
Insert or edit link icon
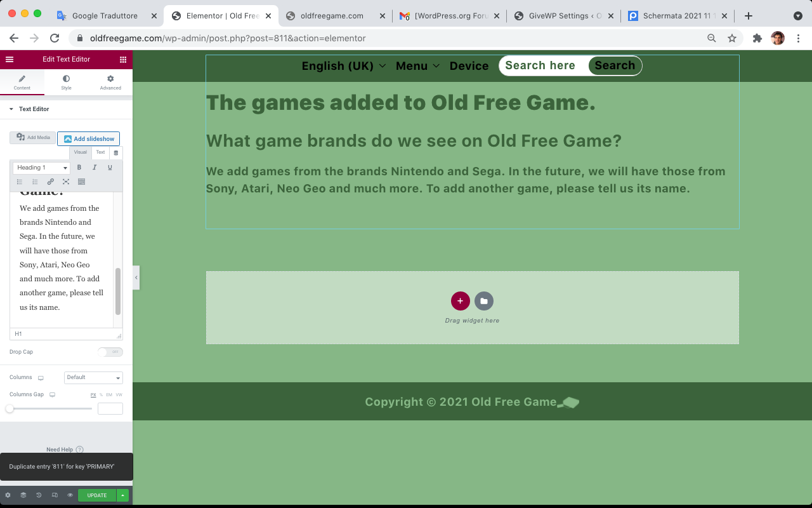[x=51, y=182]
